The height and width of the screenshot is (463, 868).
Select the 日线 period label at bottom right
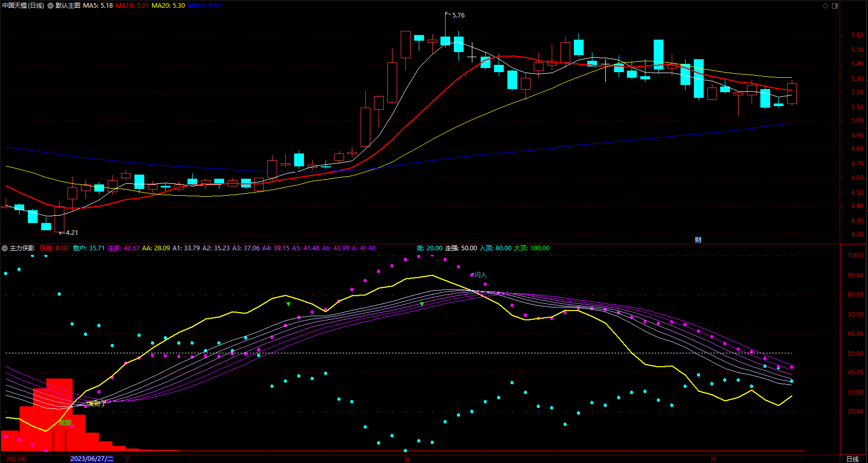pos(853,459)
